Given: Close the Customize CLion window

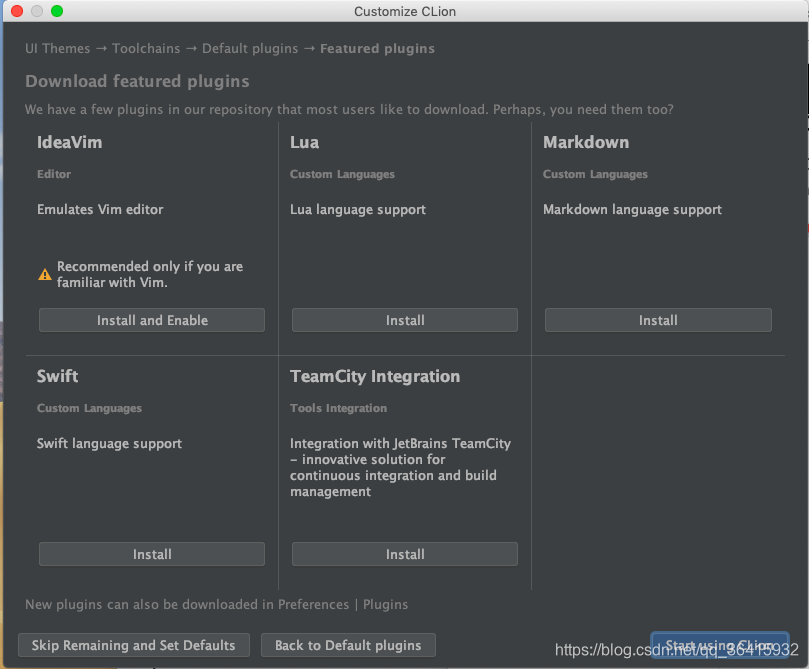Looking at the screenshot, I should point(17,11).
